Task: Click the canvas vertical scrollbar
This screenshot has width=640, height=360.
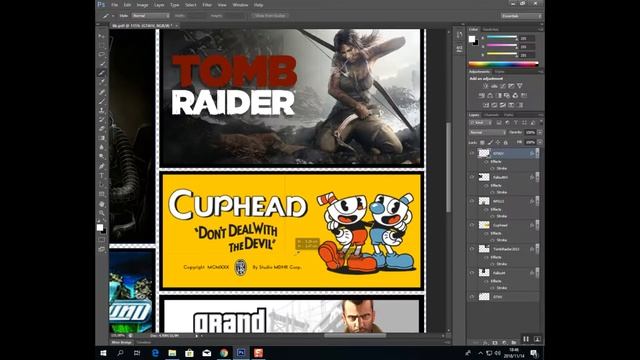Action: [449, 167]
